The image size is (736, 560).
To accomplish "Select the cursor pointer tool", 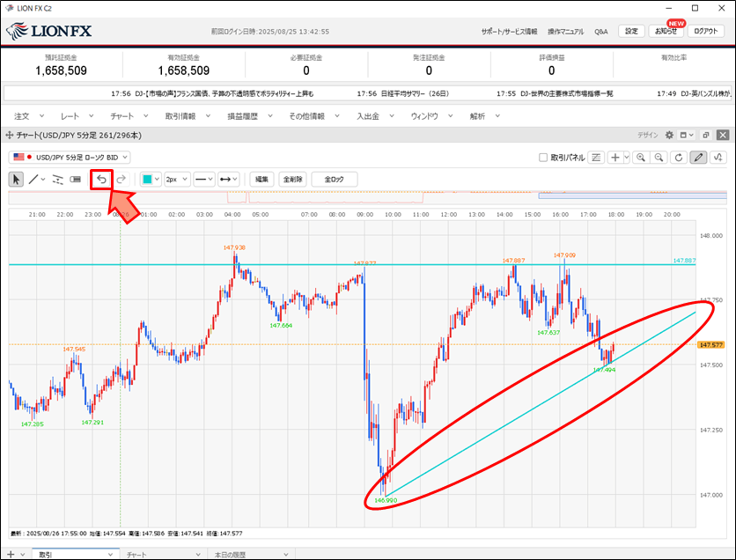I will click(16, 179).
